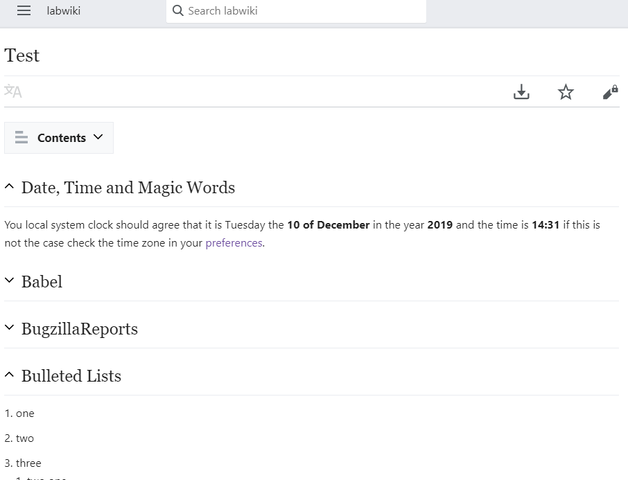Viewport: 628px width, 480px height.
Task: Open the preferences link
Action: pyautogui.click(x=234, y=243)
